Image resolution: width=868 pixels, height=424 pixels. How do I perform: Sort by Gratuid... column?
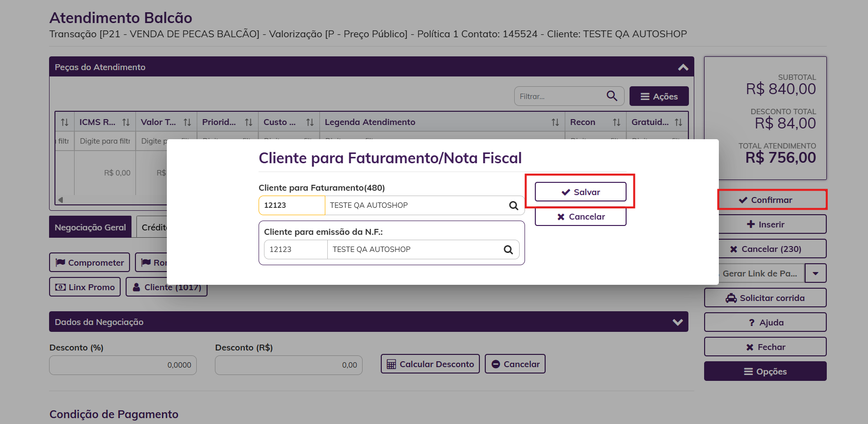coord(679,122)
